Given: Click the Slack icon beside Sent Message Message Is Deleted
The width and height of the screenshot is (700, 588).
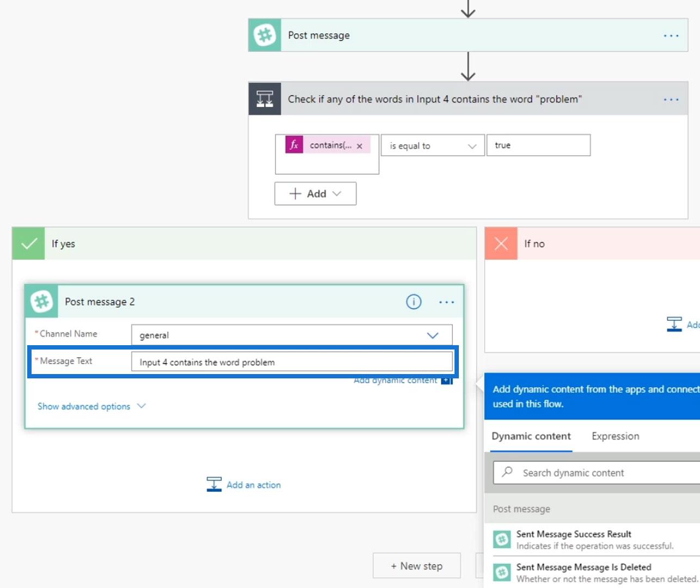Looking at the screenshot, I should coord(502,573).
